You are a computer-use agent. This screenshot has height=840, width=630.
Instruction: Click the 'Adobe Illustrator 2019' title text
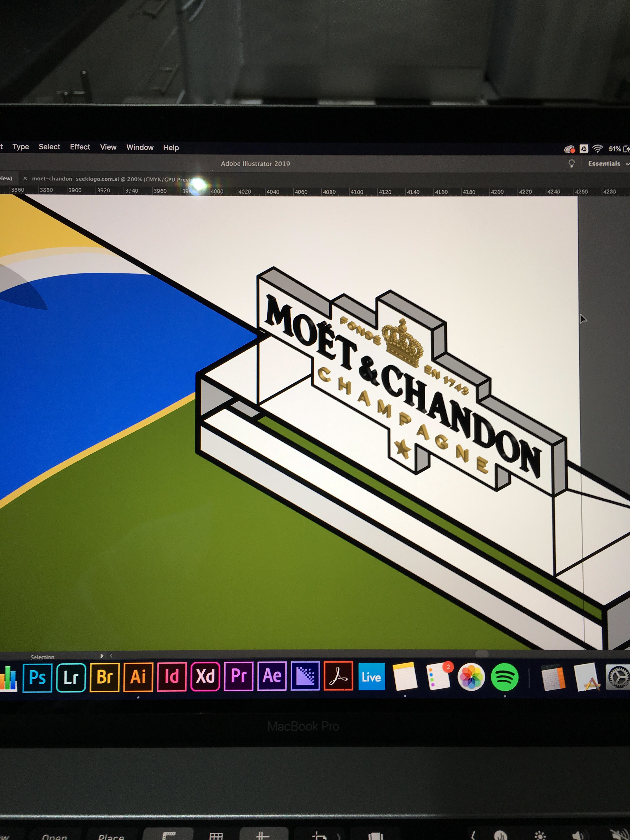pos(255,164)
